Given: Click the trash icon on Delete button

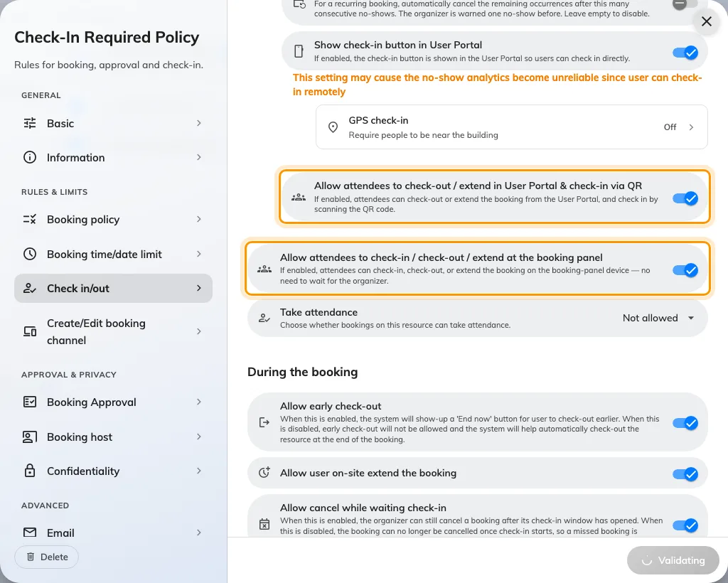Looking at the screenshot, I should coord(31,557).
